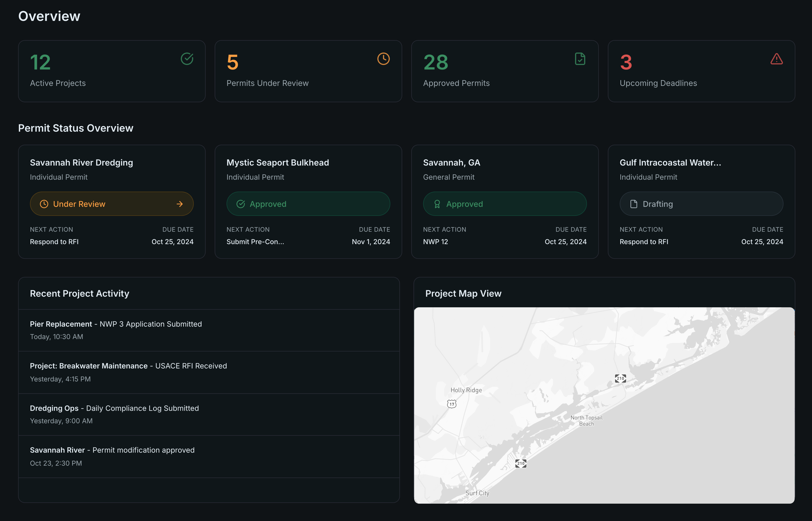812x521 pixels.
Task: Click the document icon on Approved Permits card
Action: point(580,58)
